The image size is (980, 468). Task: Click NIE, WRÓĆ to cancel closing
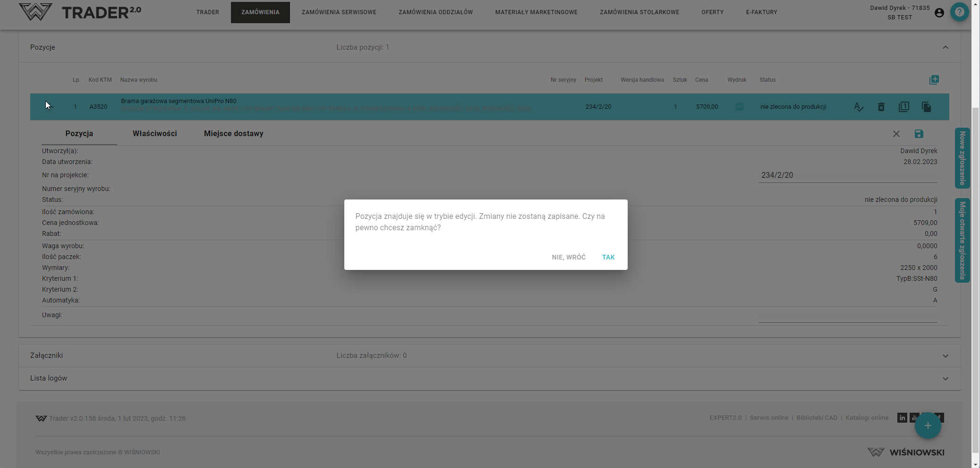(x=568, y=257)
